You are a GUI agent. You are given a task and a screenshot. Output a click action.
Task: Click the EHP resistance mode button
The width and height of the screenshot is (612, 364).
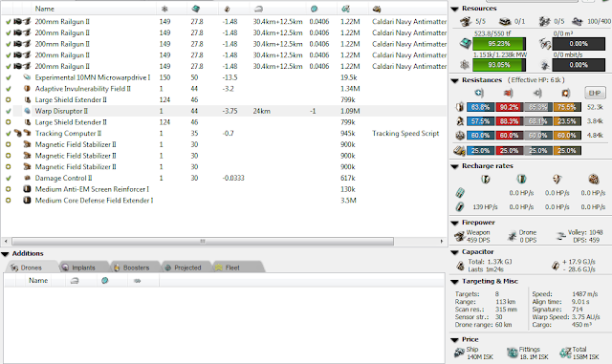click(595, 93)
